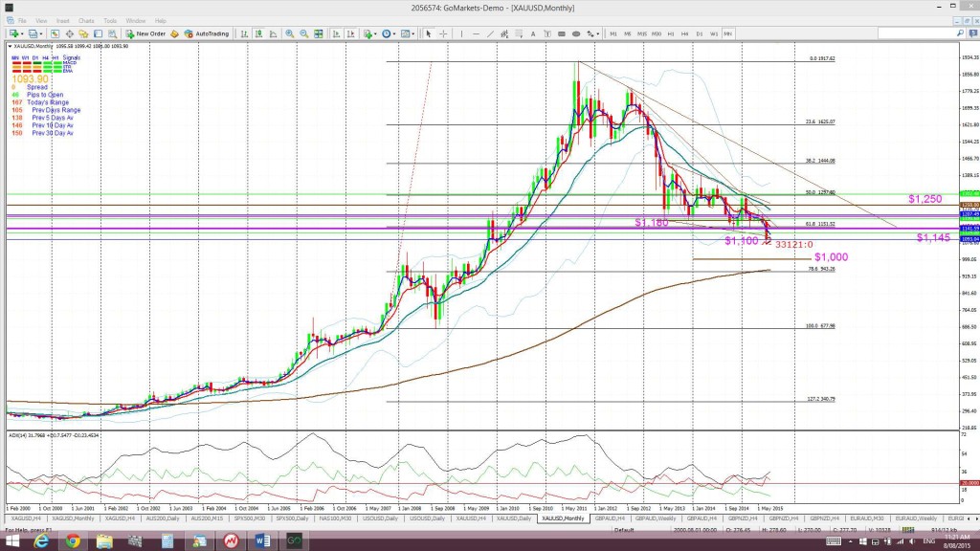Open Microsoft Word from taskbar
The height and width of the screenshot is (551, 980).
(x=262, y=541)
